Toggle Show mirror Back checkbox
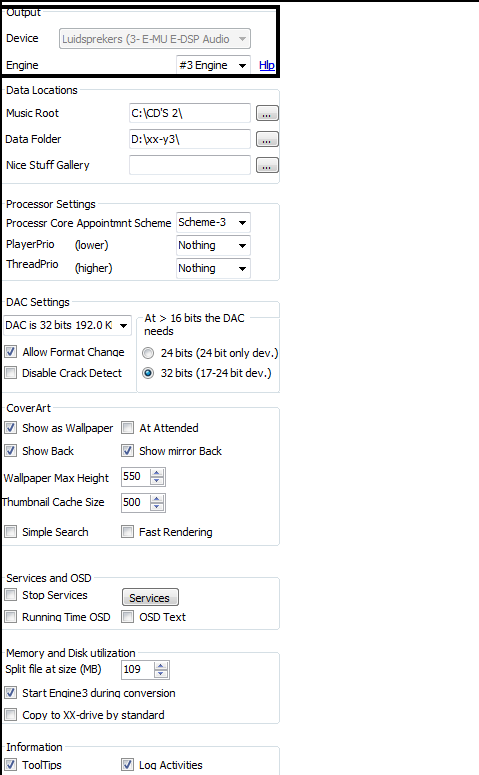Image resolution: width=479 pixels, height=775 pixels. point(128,450)
